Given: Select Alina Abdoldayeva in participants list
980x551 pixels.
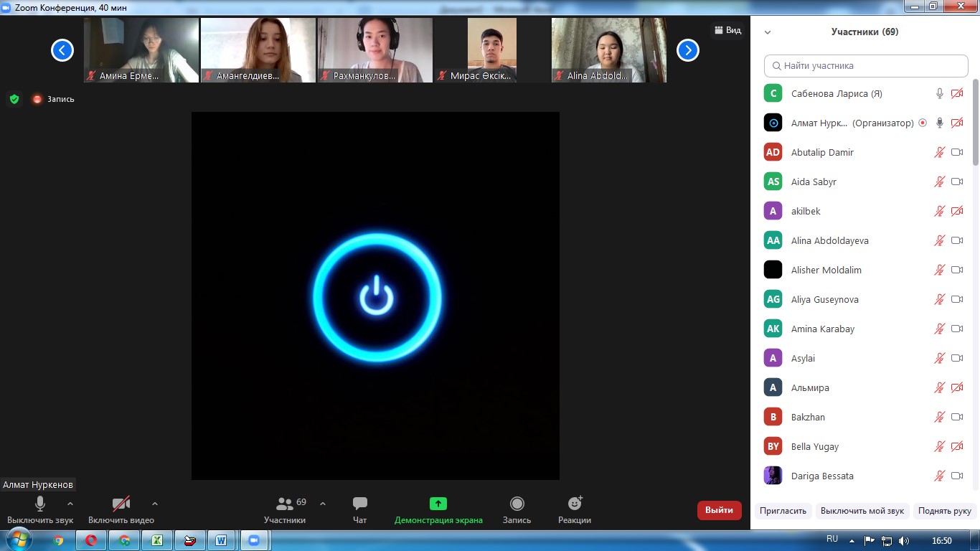Looking at the screenshot, I should click(x=829, y=240).
